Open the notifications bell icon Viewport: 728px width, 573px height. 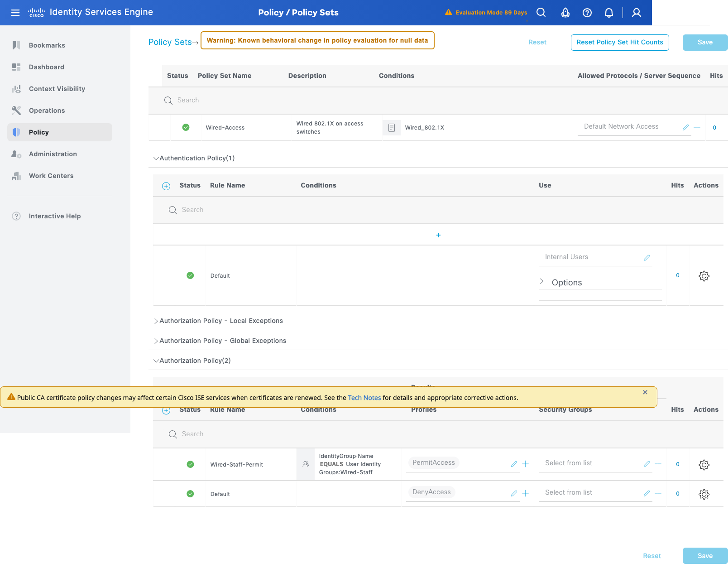point(609,13)
